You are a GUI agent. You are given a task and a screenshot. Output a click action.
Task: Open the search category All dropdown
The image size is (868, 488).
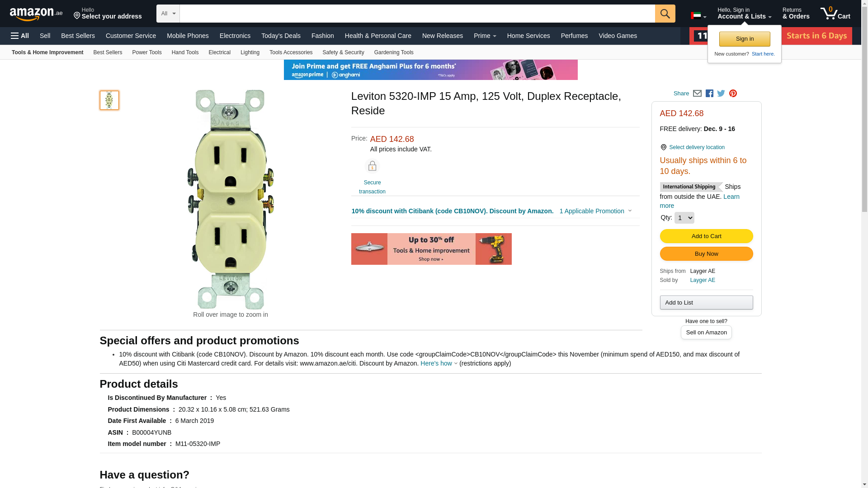coord(168,14)
